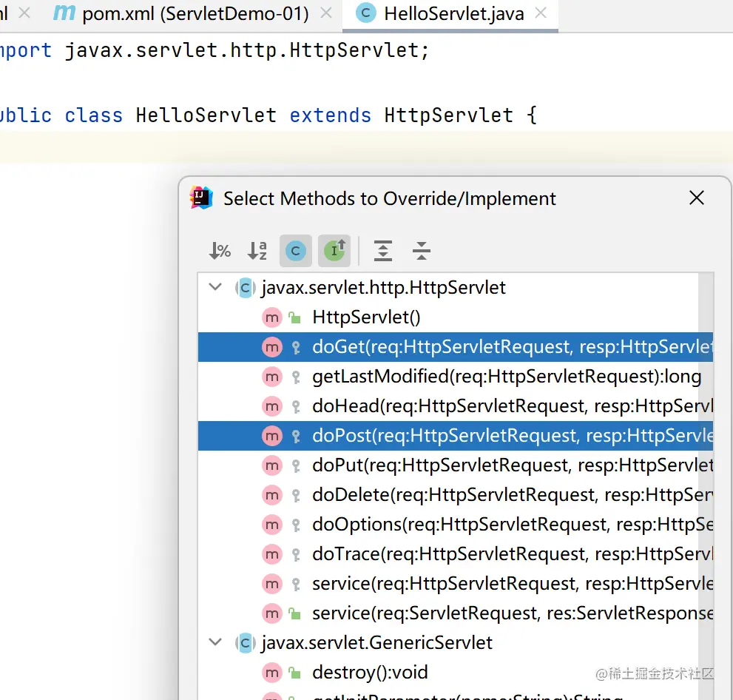Collapse all tree nodes
Image resolution: width=733 pixels, height=700 pixels.
click(x=421, y=251)
